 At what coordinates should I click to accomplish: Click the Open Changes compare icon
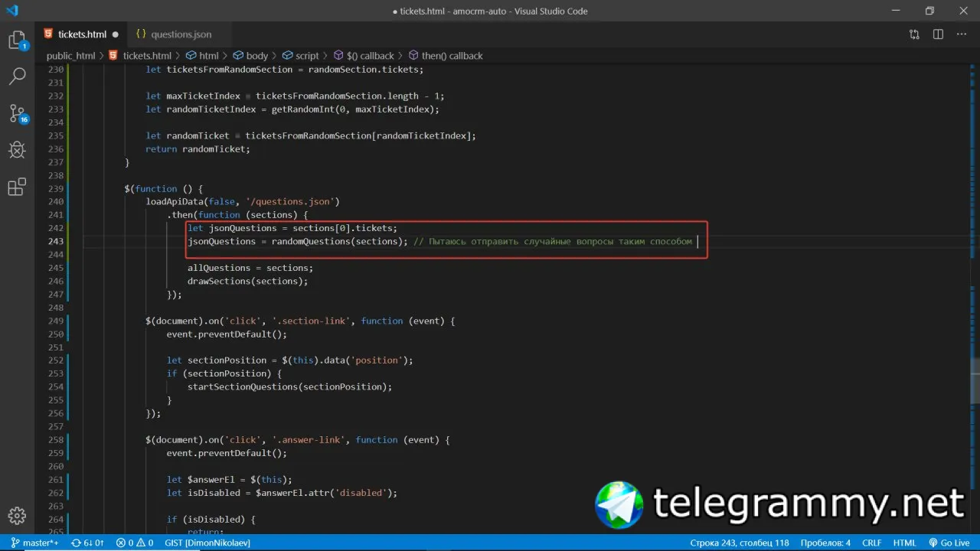pos(914,34)
